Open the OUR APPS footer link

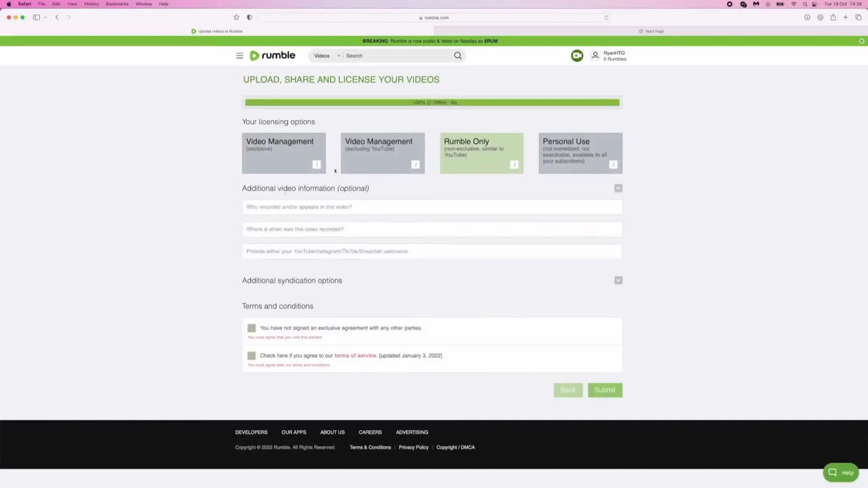pyautogui.click(x=294, y=432)
